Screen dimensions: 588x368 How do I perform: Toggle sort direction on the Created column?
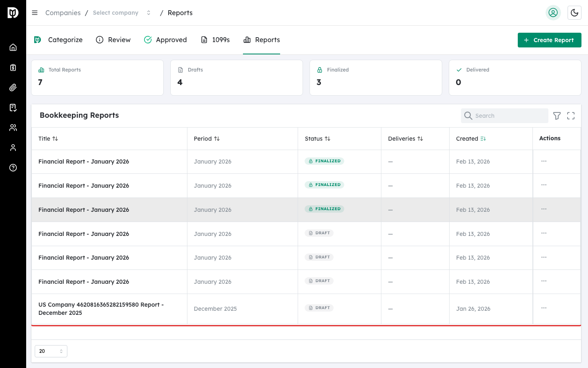(x=483, y=139)
